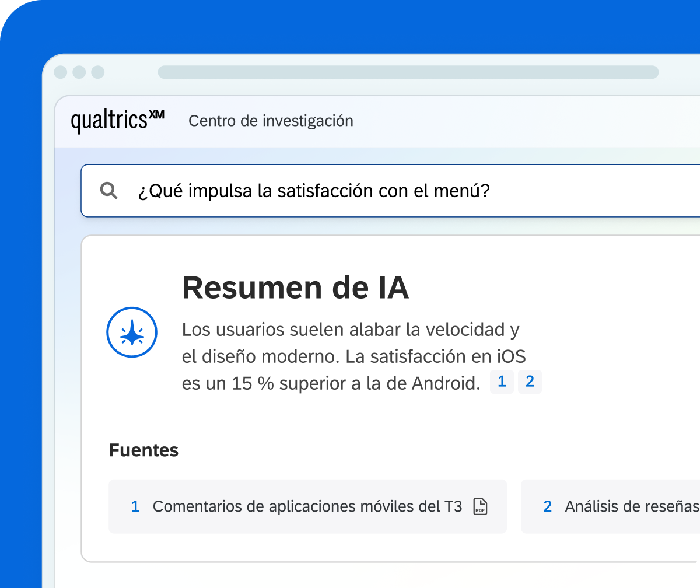Open source 'Análisis de reseñas' card
The width and height of the screenshot is (700, 588).
(610, 506)
